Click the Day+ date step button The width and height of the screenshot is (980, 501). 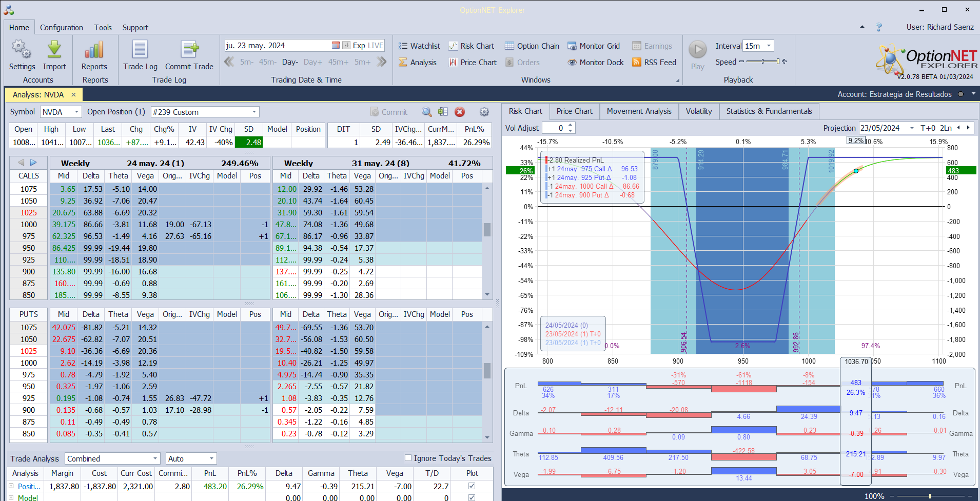(312, 62)
